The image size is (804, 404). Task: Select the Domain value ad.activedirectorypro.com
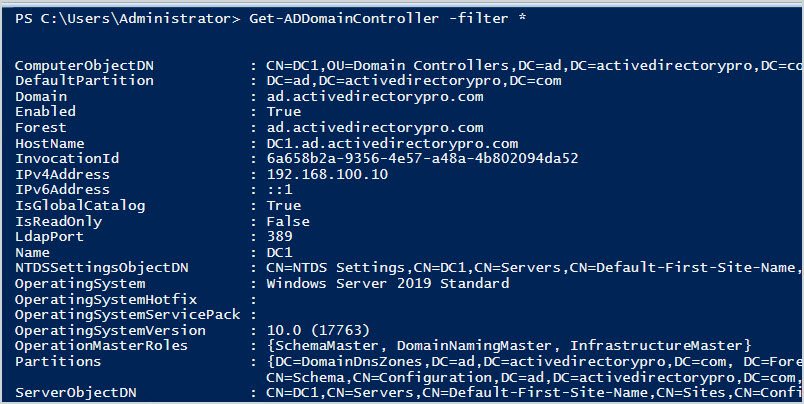tap(375, 97)
